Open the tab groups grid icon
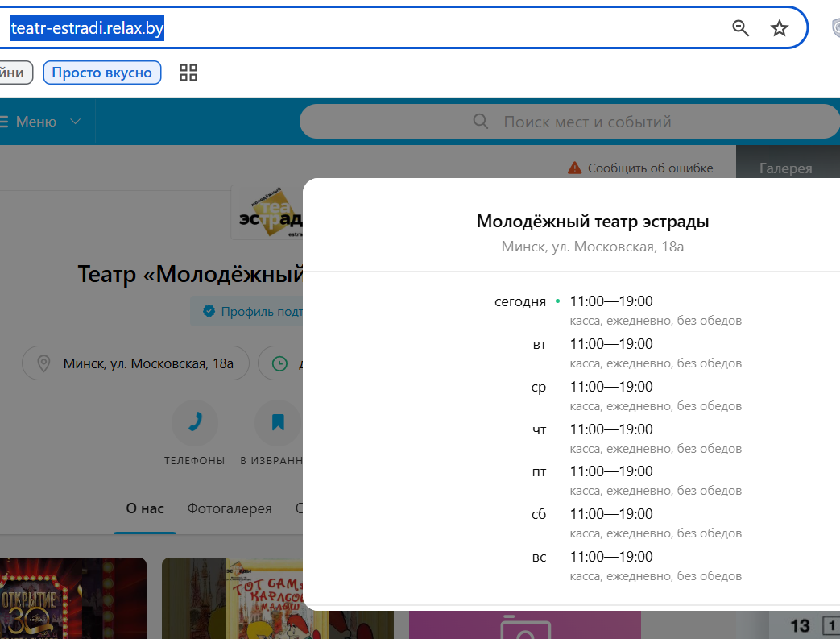840x639 pixels. point(188,73)
